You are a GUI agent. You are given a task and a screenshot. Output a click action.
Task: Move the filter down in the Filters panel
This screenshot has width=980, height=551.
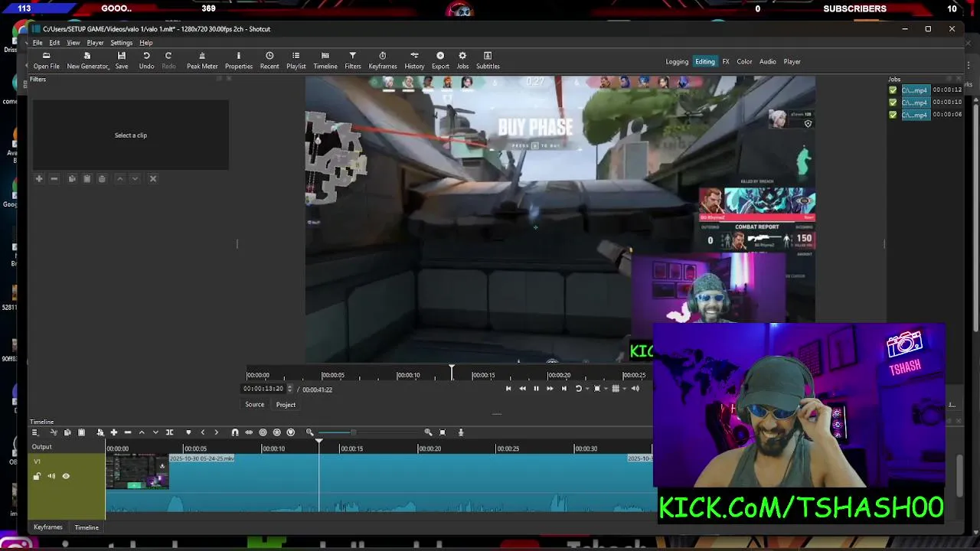coord(135,179)
